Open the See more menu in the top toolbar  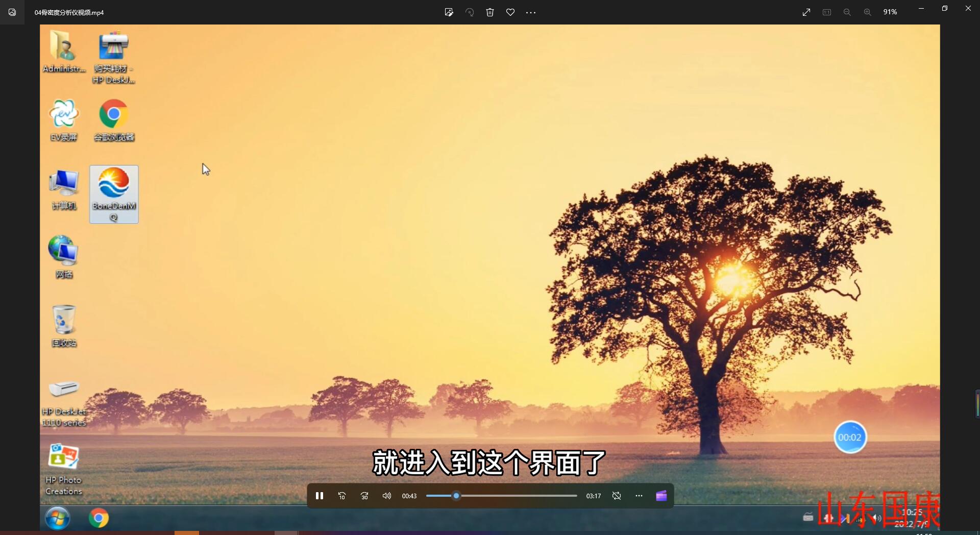[x=531, y=12]
